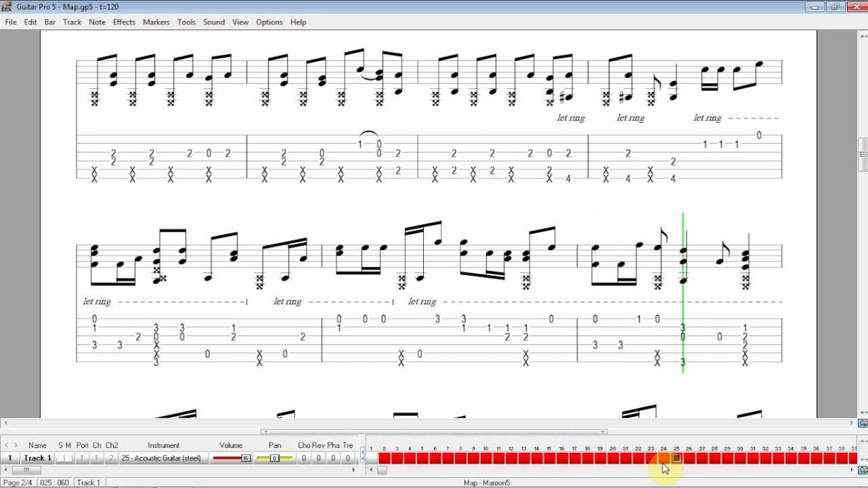Open the Edit menu

31,22
